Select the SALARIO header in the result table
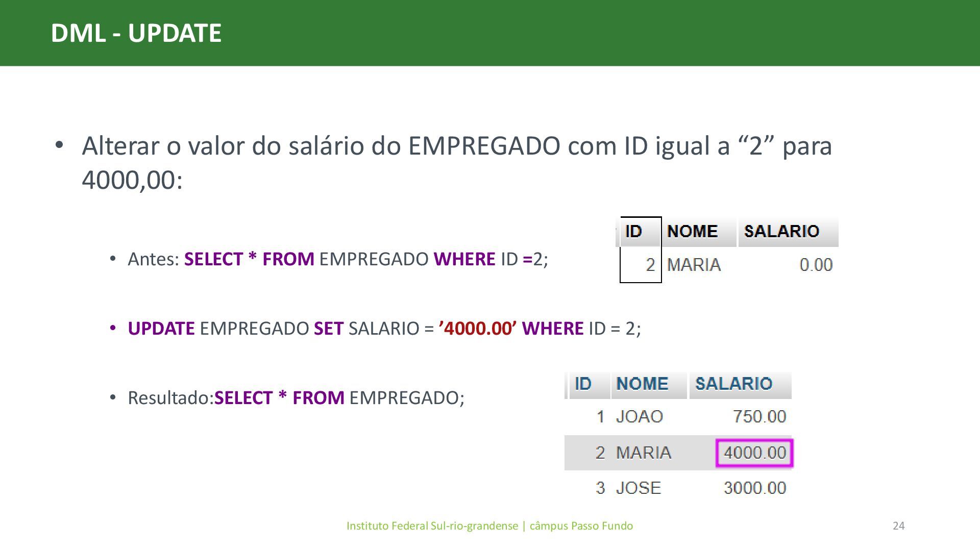 click(x=740, y=384)
